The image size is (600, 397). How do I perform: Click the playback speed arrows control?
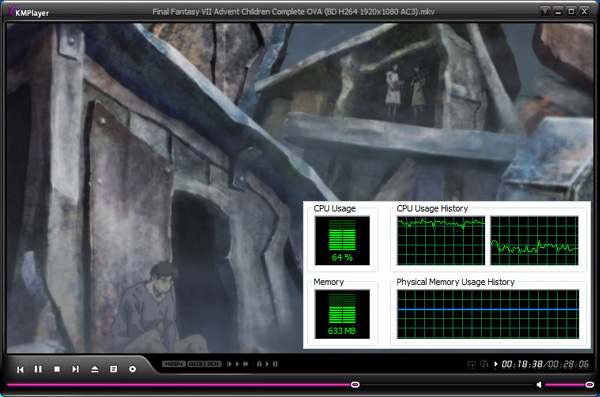pyautogui.click(x=237, y=364)
